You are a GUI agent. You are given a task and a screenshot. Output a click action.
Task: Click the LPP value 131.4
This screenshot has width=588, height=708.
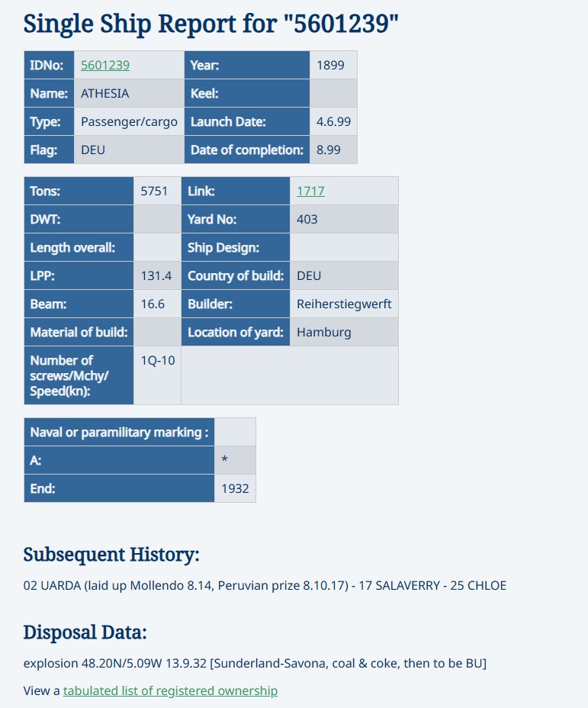157,275
